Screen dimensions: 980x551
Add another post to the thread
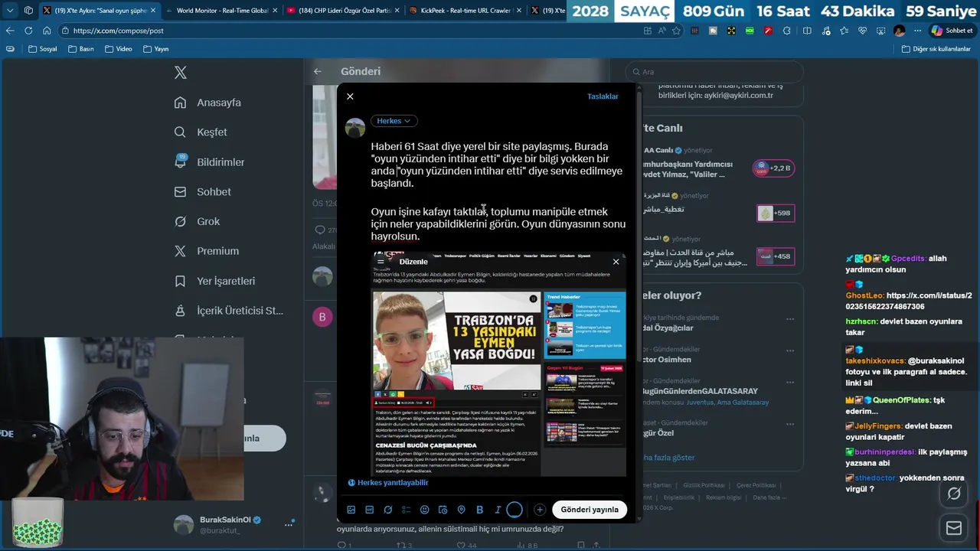pos(540,510)
